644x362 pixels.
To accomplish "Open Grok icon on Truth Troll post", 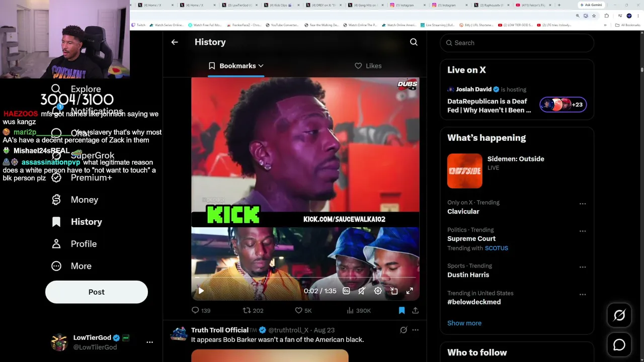I will tap(404, 330).
